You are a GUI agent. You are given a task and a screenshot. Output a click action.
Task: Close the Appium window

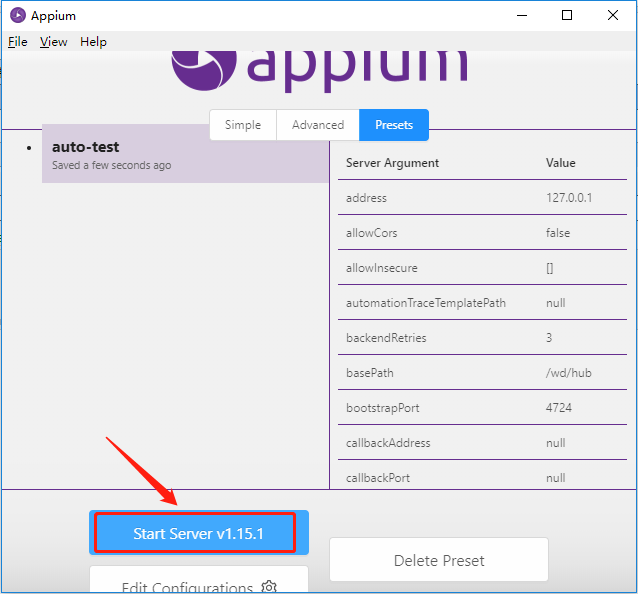(x=613, y=15)
